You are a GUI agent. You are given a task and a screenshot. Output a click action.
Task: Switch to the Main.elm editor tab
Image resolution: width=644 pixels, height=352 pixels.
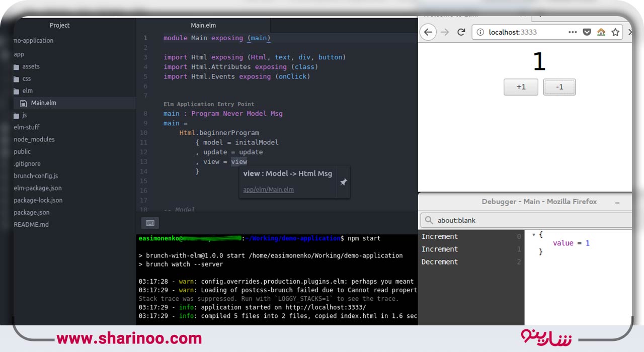pos(203,25)
